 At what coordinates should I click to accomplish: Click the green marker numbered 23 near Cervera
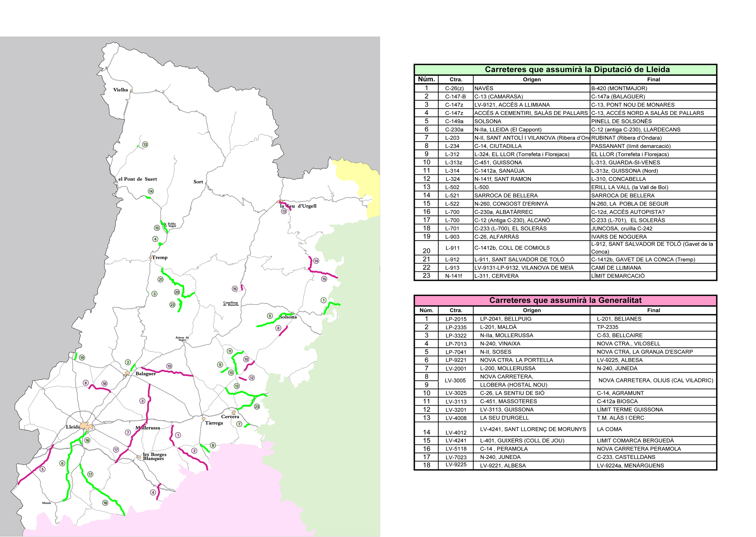257,407
